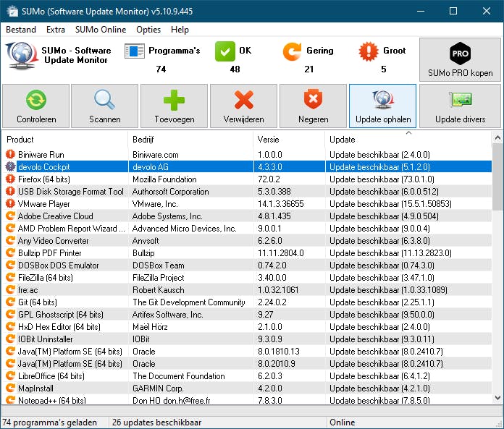Open the Bestand menu
The width and height of the screenshot is (504, 429).
[x=21, y=30]
